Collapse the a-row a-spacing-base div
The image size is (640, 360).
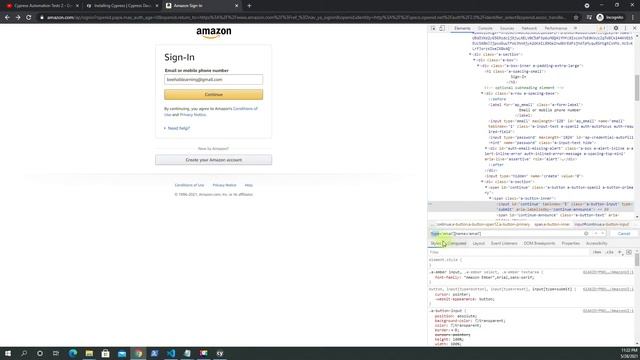pos(482,93)
